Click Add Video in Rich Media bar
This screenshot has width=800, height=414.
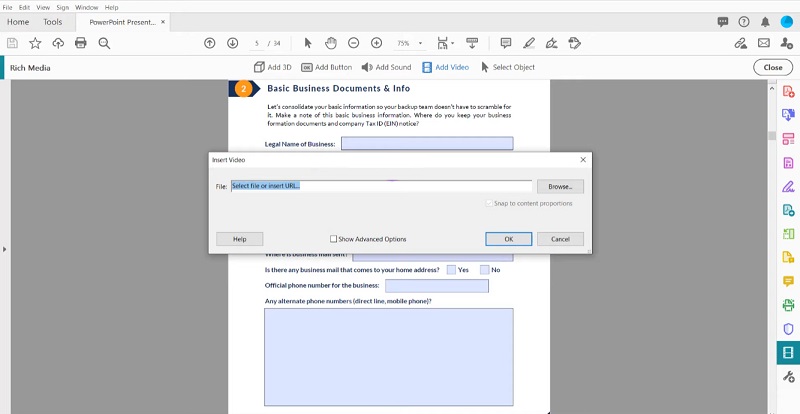tap(445, 67)
